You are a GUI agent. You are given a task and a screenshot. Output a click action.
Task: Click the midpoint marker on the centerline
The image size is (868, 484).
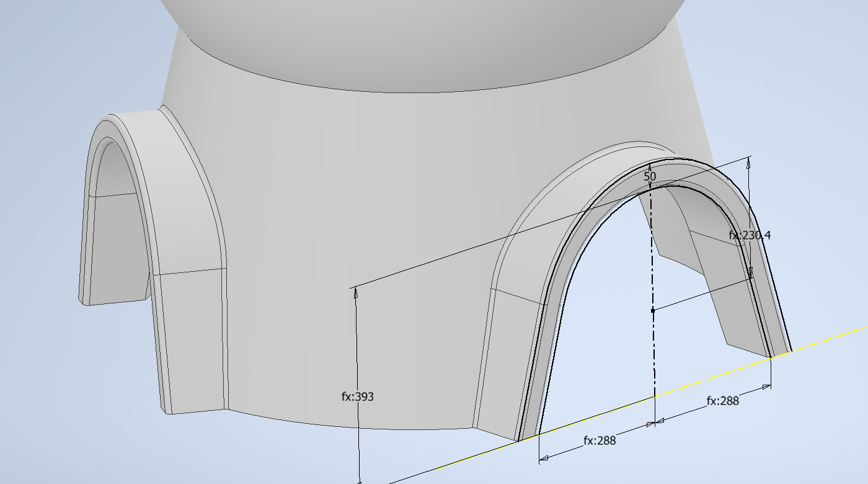point(652,310)
